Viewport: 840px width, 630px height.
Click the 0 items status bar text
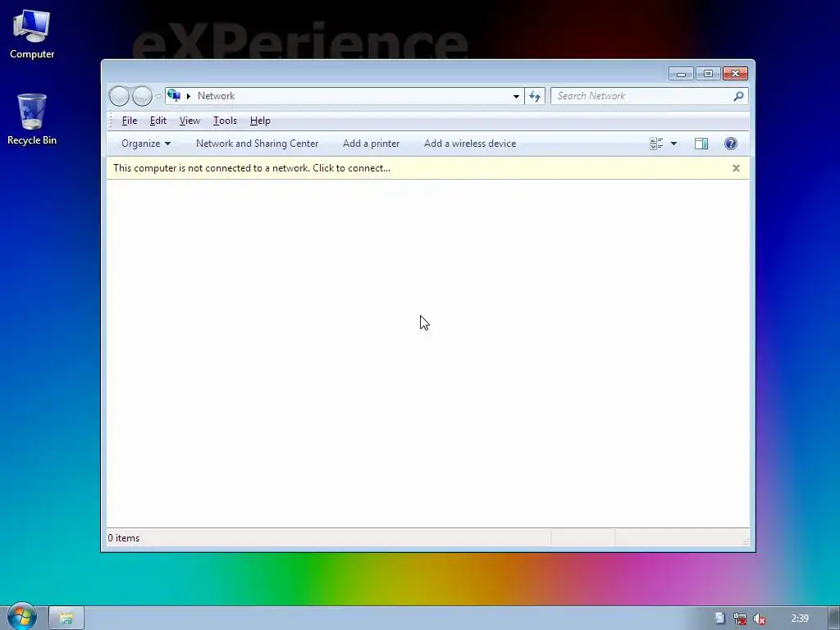pos(124,538)
